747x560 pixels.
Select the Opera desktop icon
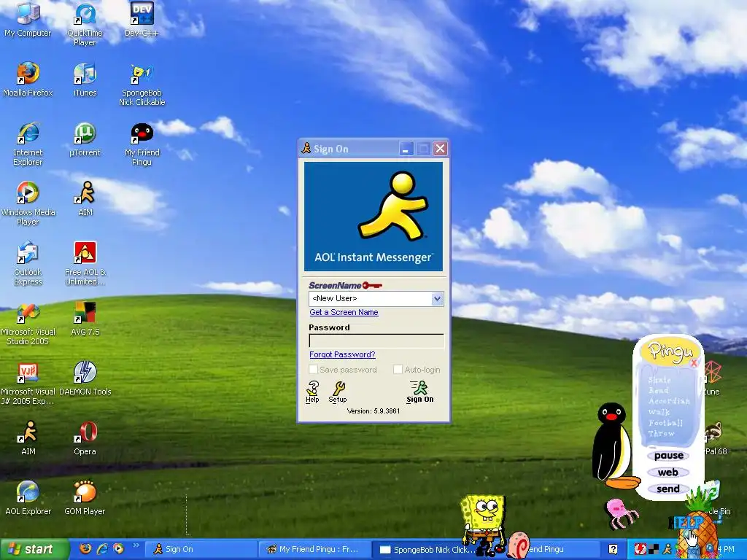pos(85,437)
